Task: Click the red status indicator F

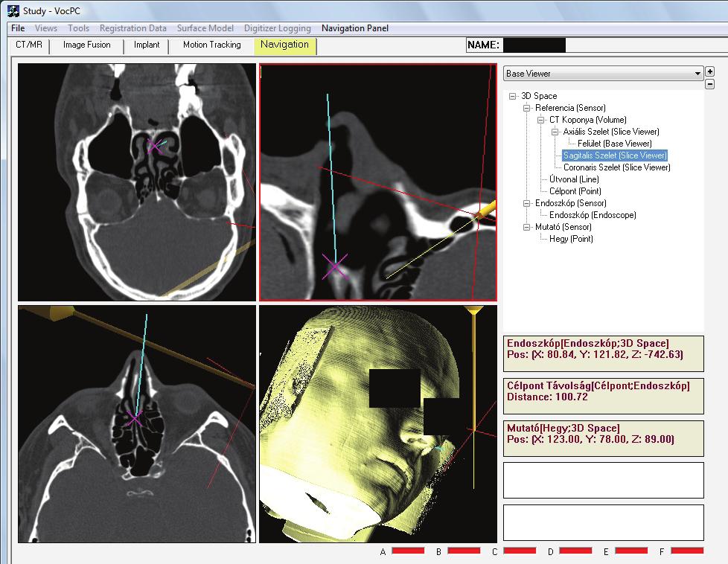Action: click(x=687, y=551)
